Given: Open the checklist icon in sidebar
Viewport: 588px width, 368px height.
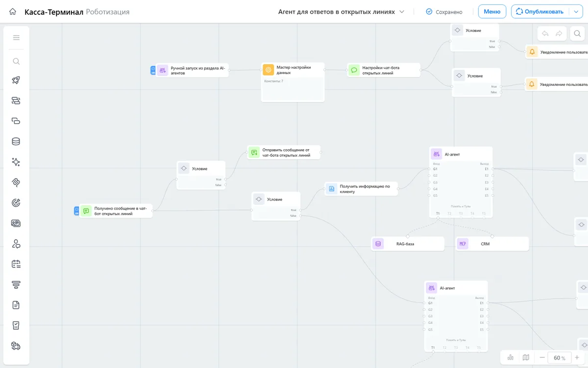Looking at the screenshot, I should coord(16,325).
